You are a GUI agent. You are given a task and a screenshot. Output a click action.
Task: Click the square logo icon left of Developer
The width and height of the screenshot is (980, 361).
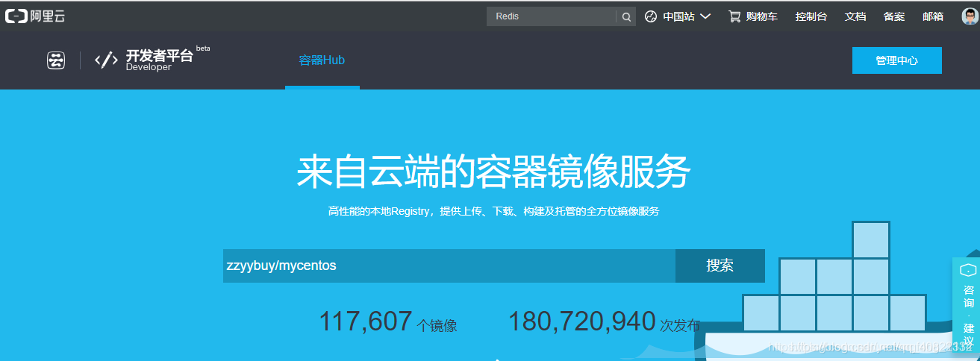click(x=56, y=60)
